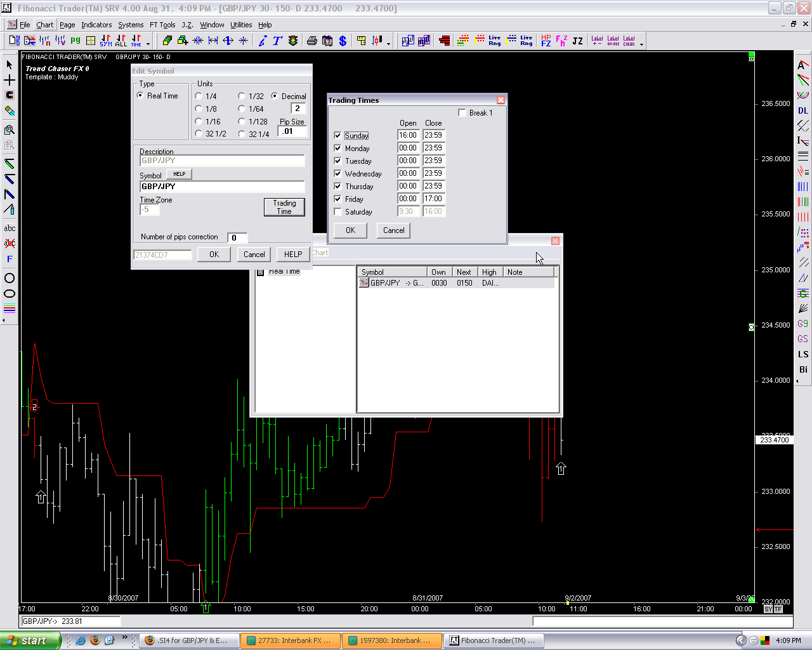Check the Break 1 checkbox
This screenshot has height=650, width=812.
pyautogui.click(x=462, y=112)
